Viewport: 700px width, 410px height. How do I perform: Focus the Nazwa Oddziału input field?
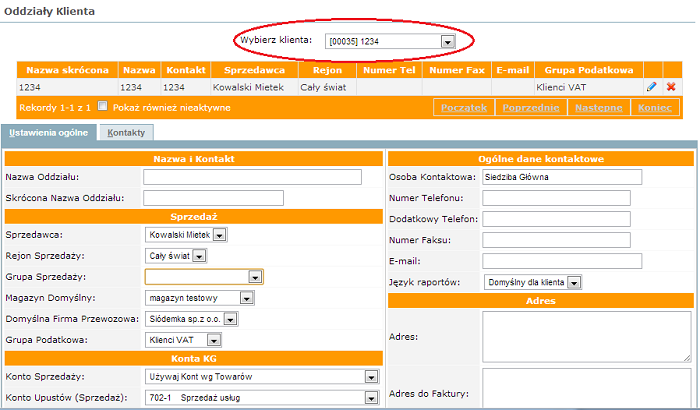pyautogui.click(x=252, y=177)
